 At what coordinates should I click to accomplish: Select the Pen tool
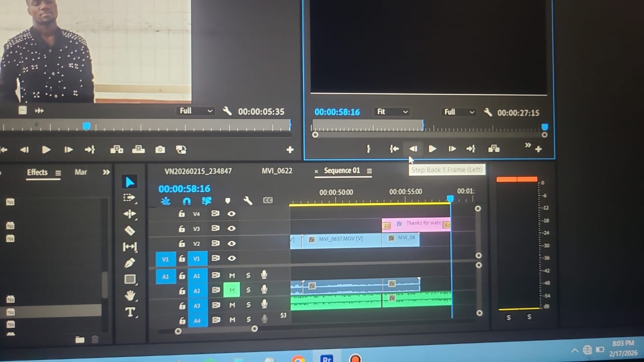pyautogui.click(x=130, y=263)
